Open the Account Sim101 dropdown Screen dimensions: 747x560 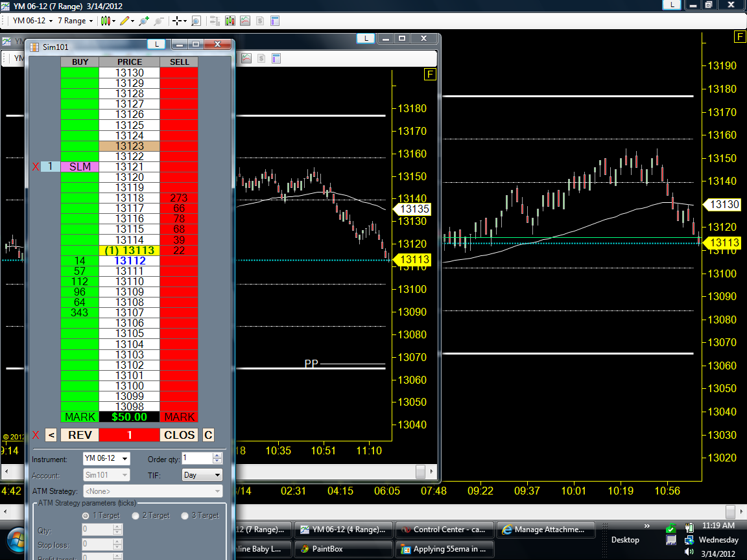[106, 474]
